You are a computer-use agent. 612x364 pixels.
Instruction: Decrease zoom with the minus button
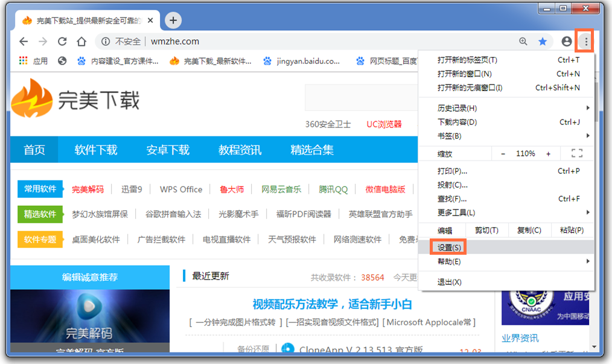(503, 154)
